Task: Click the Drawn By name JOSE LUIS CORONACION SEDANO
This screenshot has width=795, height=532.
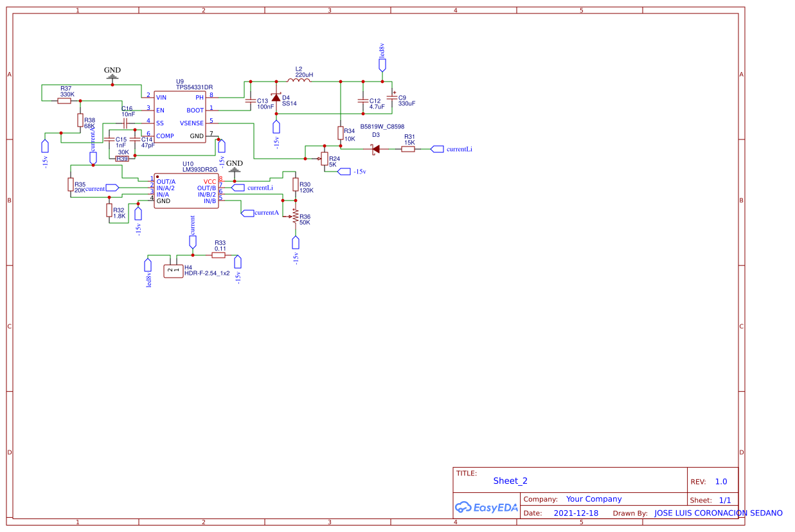Action: tap(718, 513)
